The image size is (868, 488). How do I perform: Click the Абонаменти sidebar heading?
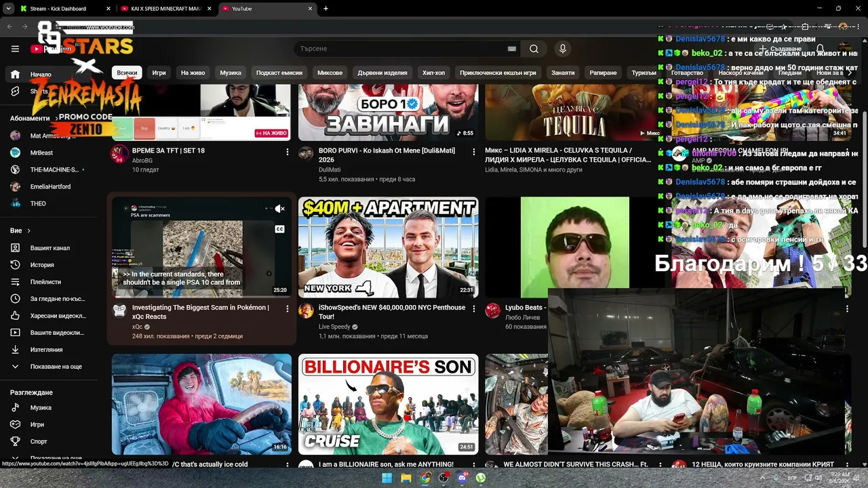coord(30,118)
